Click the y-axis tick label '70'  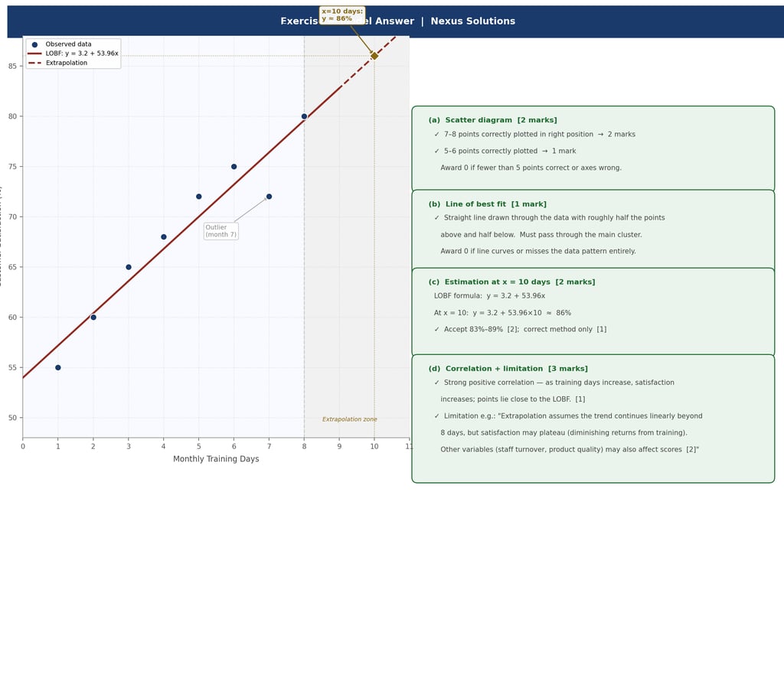click(x=12, y=217)
